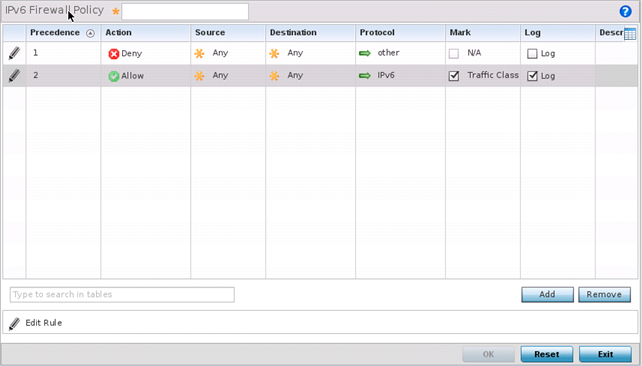
Task: Open the column chooser table icon
Action: [x=630, y=34]
